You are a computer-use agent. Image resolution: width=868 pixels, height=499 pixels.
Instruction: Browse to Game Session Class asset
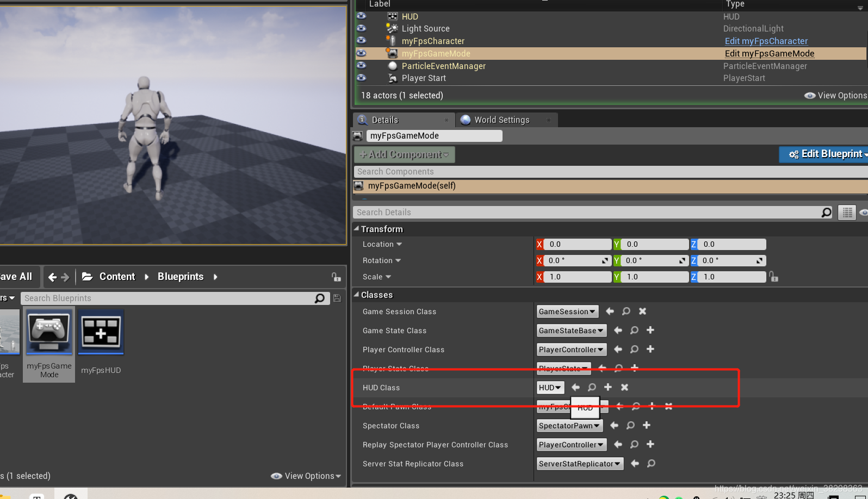click(x=626, y=311)
